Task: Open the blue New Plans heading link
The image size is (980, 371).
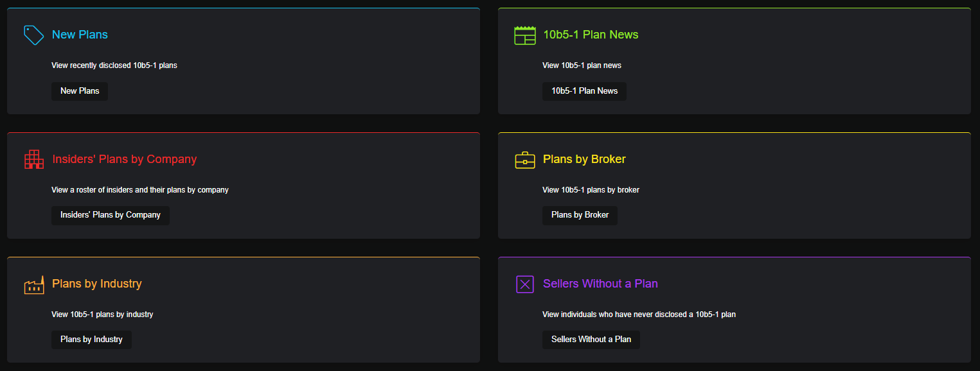Action: point(80,35)
